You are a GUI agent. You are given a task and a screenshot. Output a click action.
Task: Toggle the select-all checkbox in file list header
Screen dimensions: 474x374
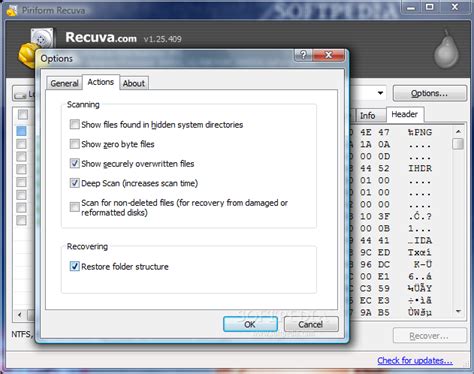(23, 115)
